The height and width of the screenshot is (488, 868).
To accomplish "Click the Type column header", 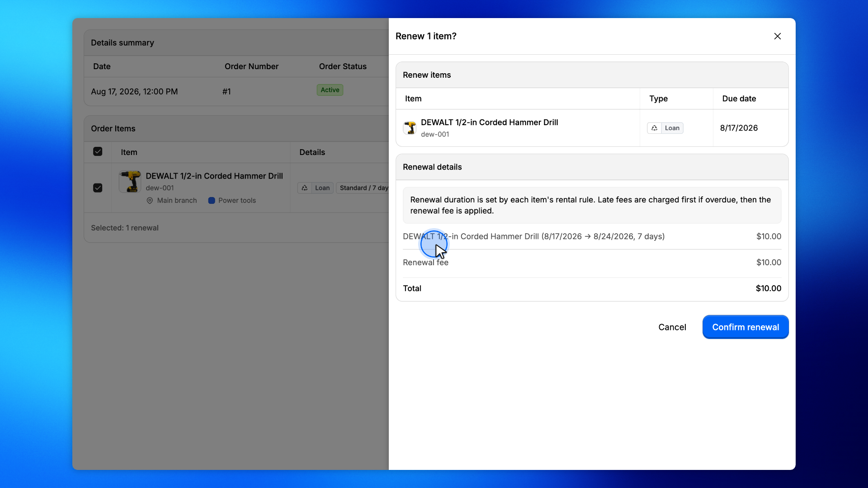I will click(658, 99).
